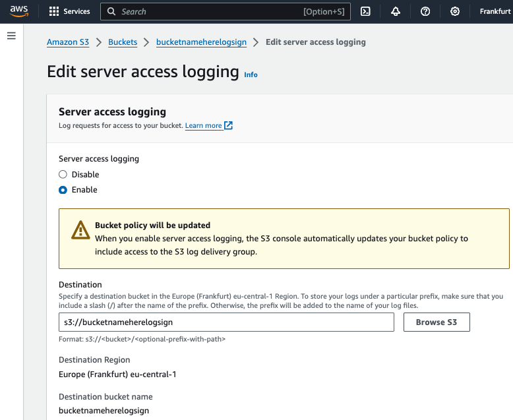Click the warning triangle icon in alert
The height and width of the screenshot is (420, 513).
coord(80,230)
